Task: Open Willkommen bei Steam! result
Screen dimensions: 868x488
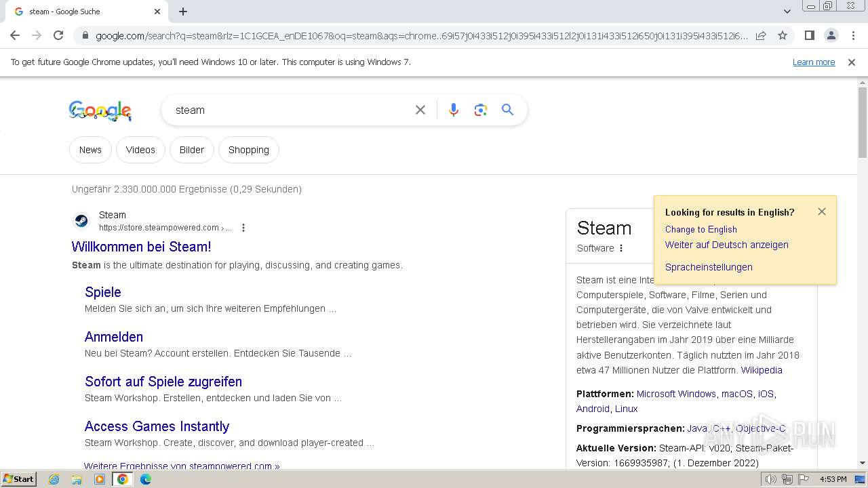Action: click(x=142, y=247)
